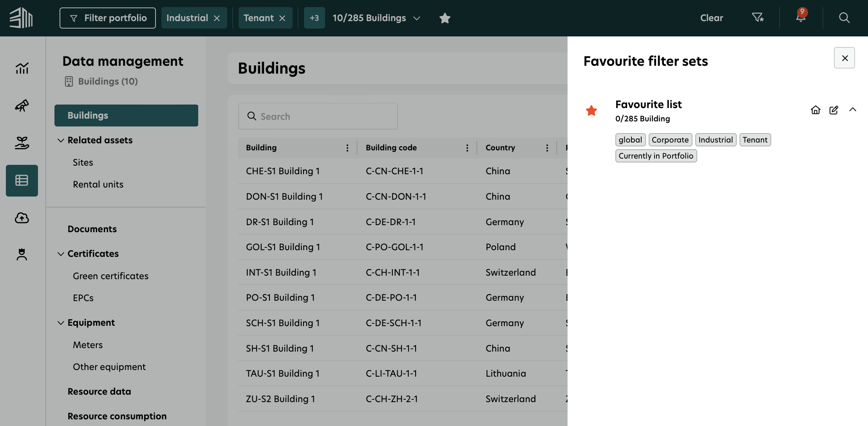Select the data management table sidebar icon
The image size is (868, 426).
22,181
